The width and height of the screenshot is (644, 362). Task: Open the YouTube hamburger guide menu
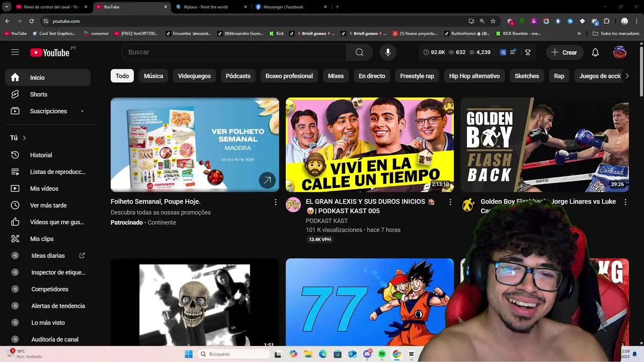pyautogui.click(x=15, y=52)
